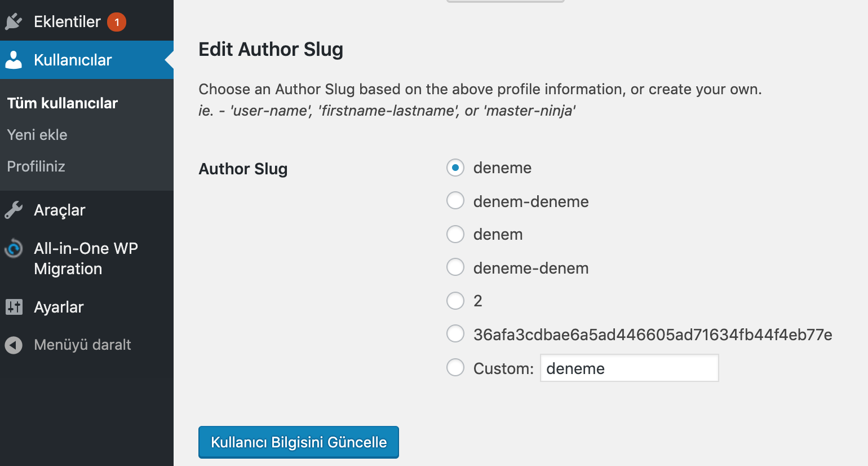Image resolution: width=868 pixels, height=466 pixels.
Task: Click the Ayarlar settings sliders icon
Action: [14, 307]
